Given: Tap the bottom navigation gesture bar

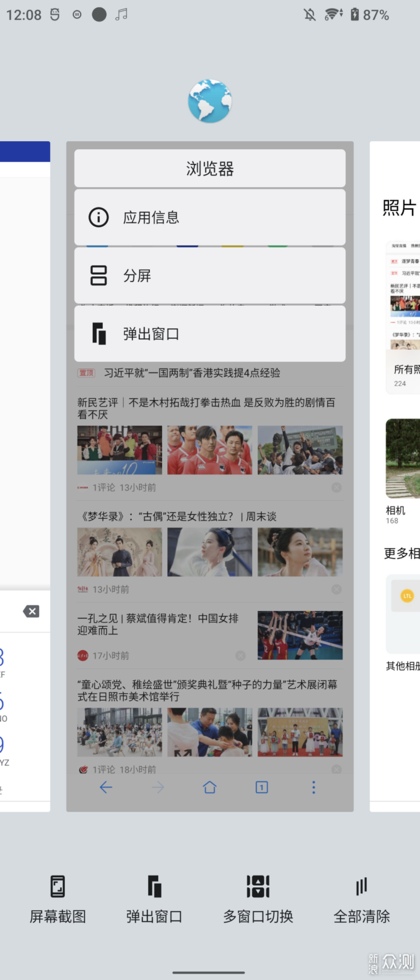Looking at the screenshot, I should [x=209, y=972].
